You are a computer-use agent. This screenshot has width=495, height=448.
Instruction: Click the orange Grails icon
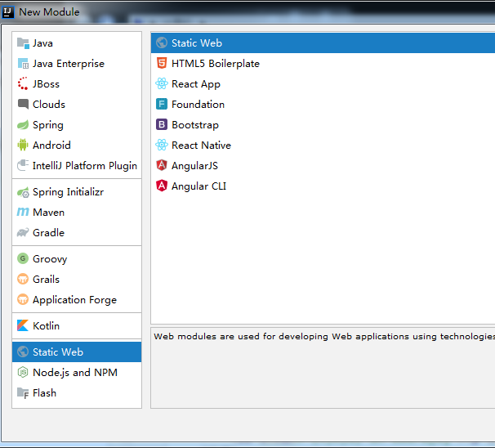(23, 279)
